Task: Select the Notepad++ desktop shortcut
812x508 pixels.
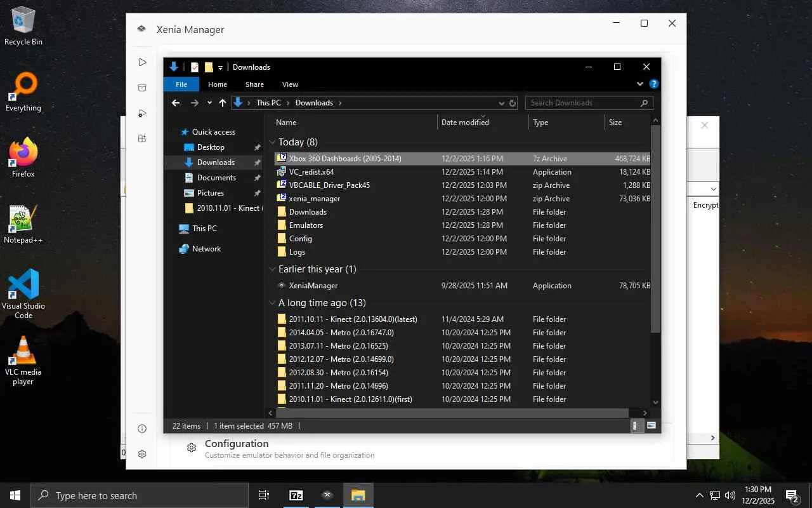Action: click(x=23, y=224)
